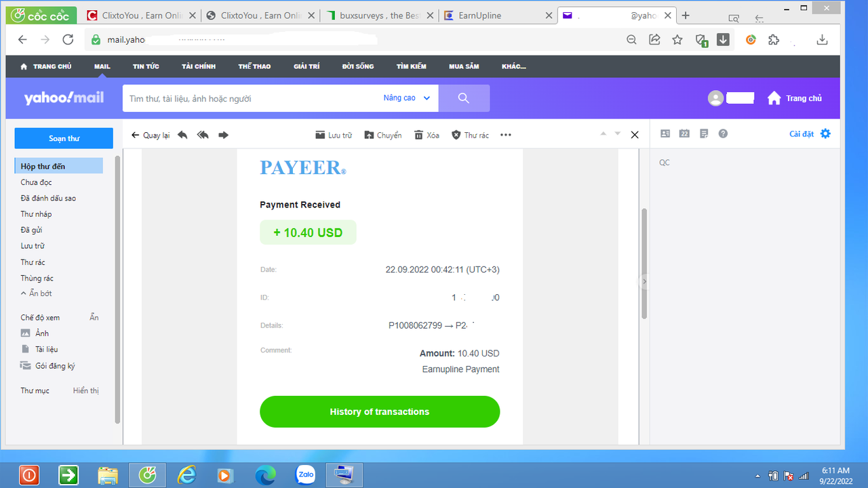Open the calendar icon in right panel
The height and width of the screenshot is (488, 868).
point(684,134)
